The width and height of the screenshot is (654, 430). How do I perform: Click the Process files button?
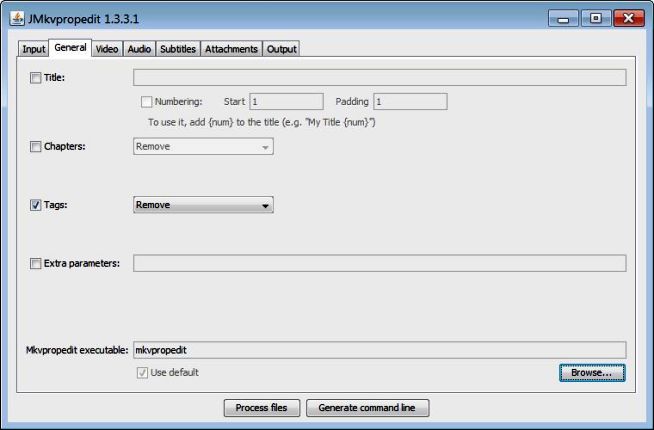tap(262, 407)
